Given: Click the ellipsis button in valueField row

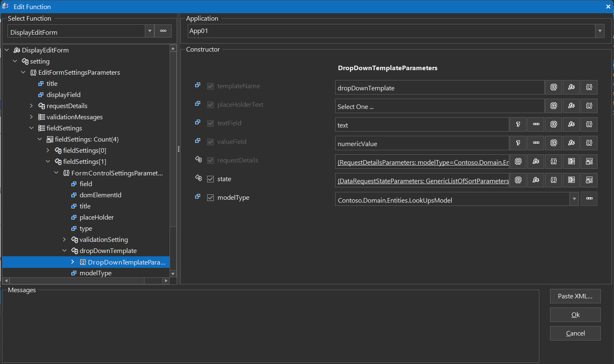Looking at the screenshot, I should [x=536, y=143].
